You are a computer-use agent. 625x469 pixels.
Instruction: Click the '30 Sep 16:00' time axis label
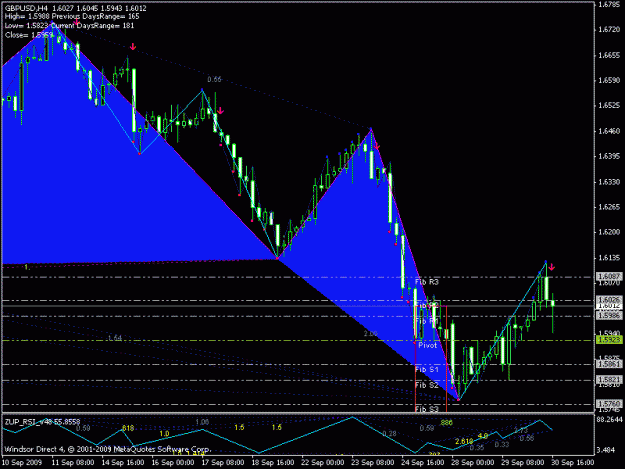572,463
